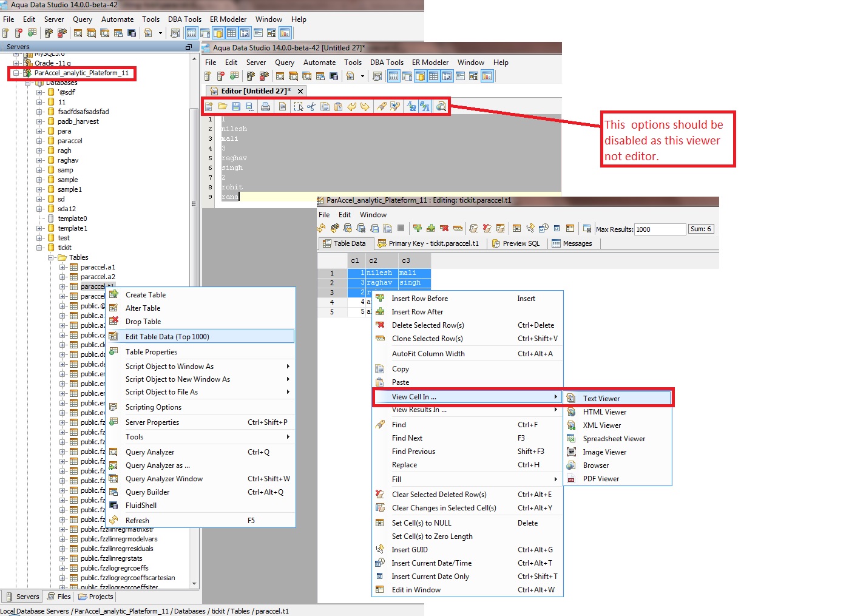Open the Script Object to Window As submenu
The width and height of the screenshot is (846, 616).
[200, 367]
